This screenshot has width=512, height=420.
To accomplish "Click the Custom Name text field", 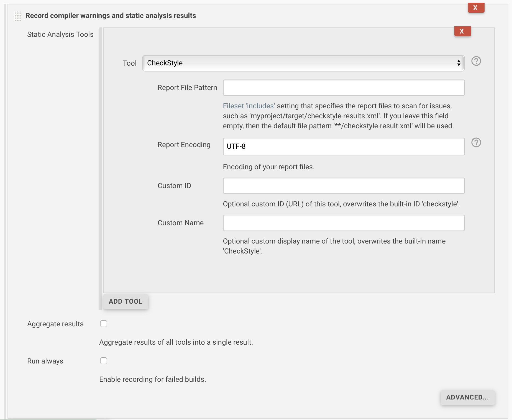I will coord(344,223).
